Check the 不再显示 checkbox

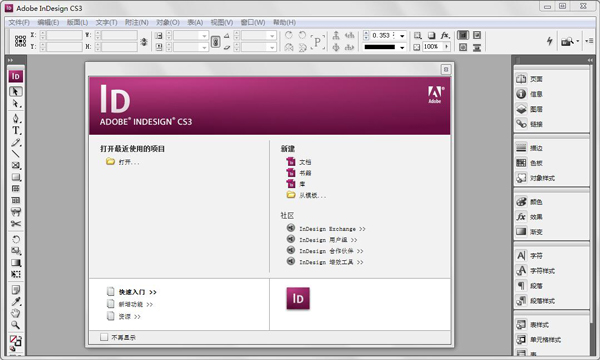[x=104, y=337]
